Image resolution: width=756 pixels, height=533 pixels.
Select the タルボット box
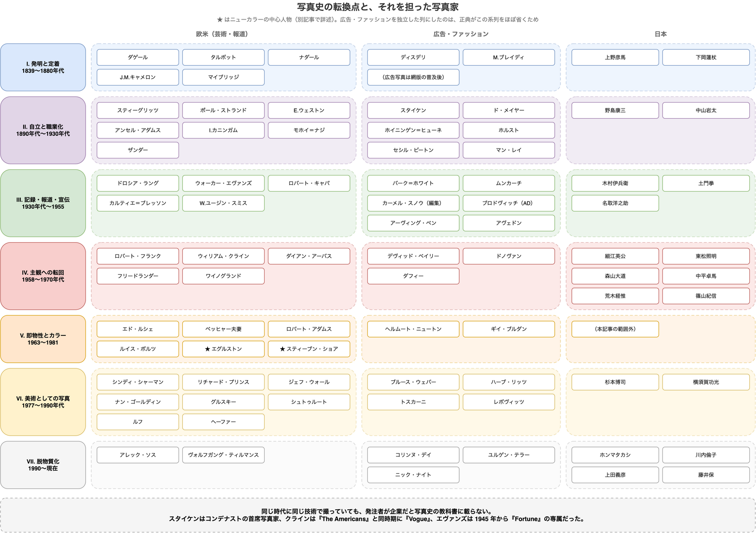point(223,57)
